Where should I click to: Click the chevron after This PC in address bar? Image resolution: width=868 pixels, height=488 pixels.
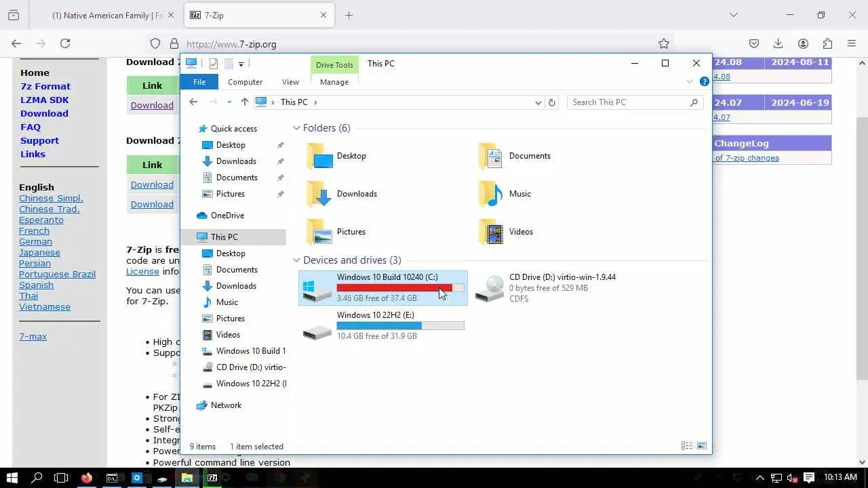coord(315,102)
